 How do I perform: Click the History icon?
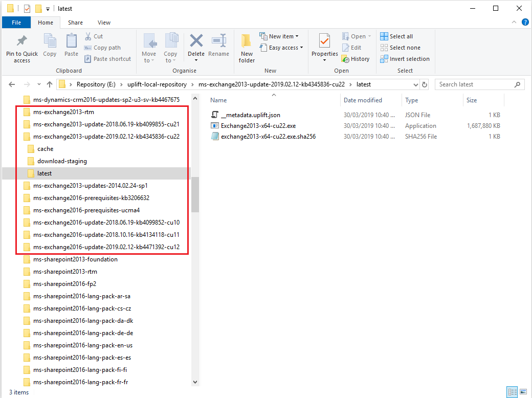click(356, 59)
